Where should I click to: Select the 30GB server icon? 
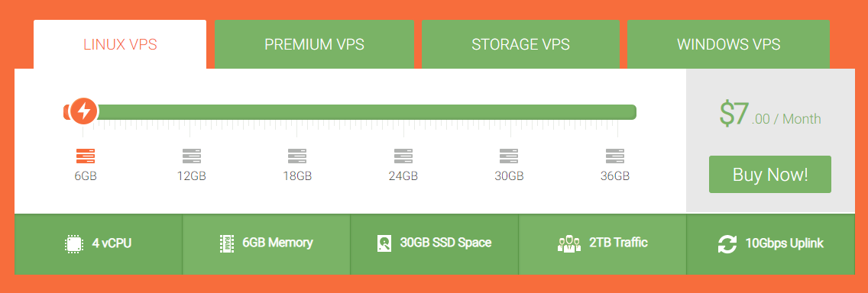click(x=509, y=156)
